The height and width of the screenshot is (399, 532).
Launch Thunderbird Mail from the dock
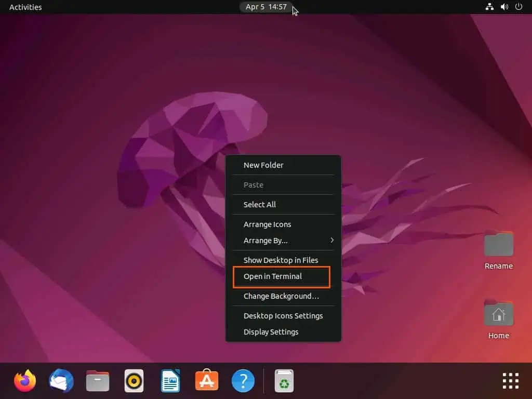point(61,381)
